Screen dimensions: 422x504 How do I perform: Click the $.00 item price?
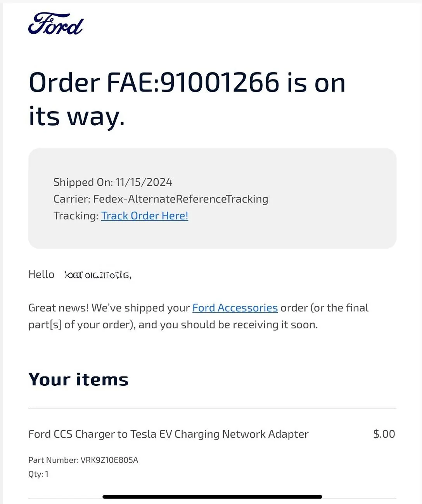click(384, 434)
